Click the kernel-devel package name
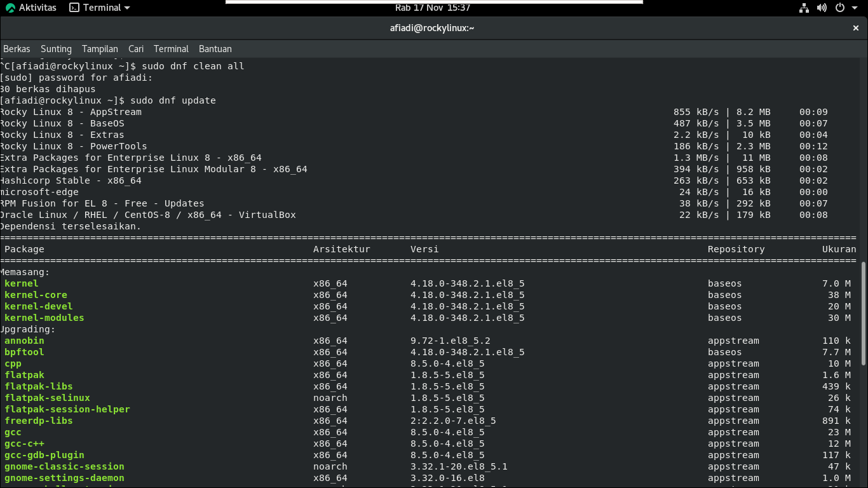 pos(38,306)
